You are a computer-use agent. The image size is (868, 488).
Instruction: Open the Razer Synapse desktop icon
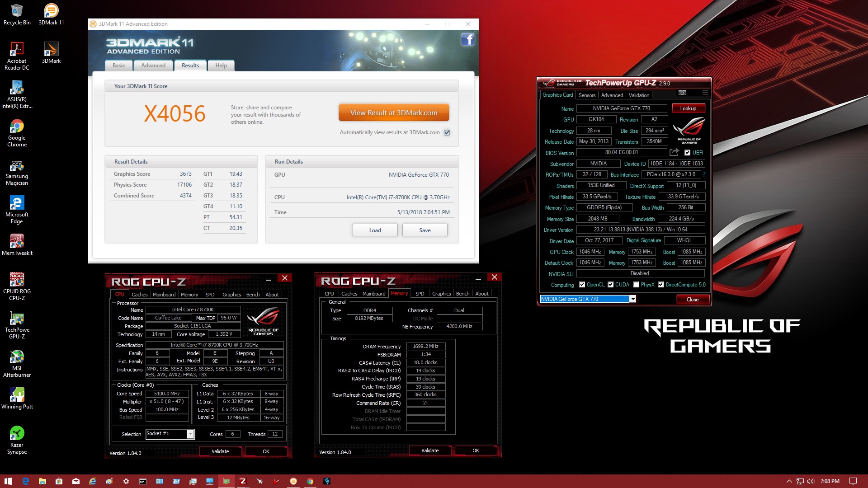[17, 440]
